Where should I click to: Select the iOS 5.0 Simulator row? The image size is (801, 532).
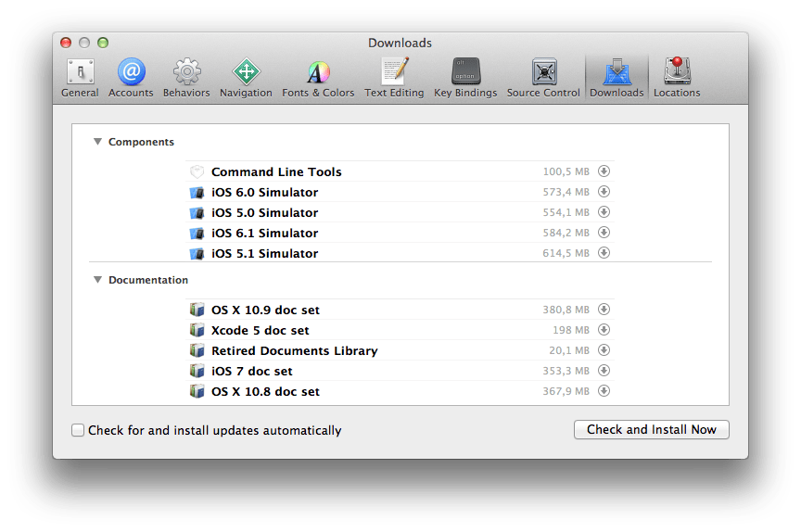coord(400,212)
